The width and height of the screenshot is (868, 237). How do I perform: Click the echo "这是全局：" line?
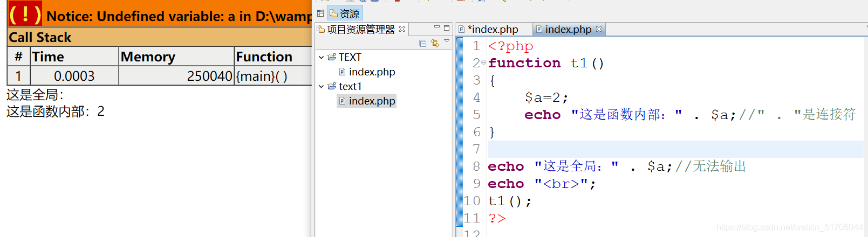617,166
